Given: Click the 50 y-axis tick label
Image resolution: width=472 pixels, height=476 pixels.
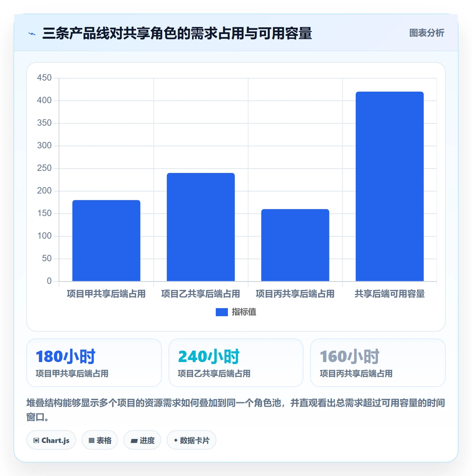Looking at the screenshot, I should click(47, 259).
